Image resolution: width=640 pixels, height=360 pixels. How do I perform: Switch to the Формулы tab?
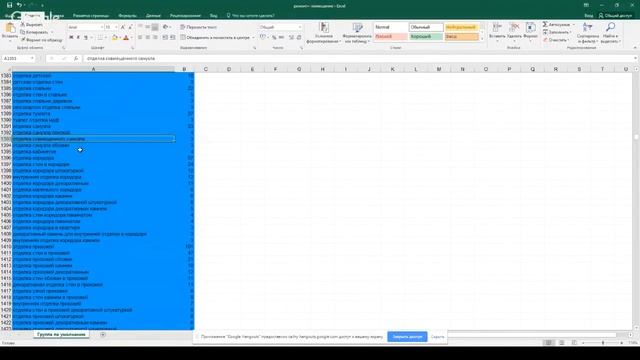point(127,16)
